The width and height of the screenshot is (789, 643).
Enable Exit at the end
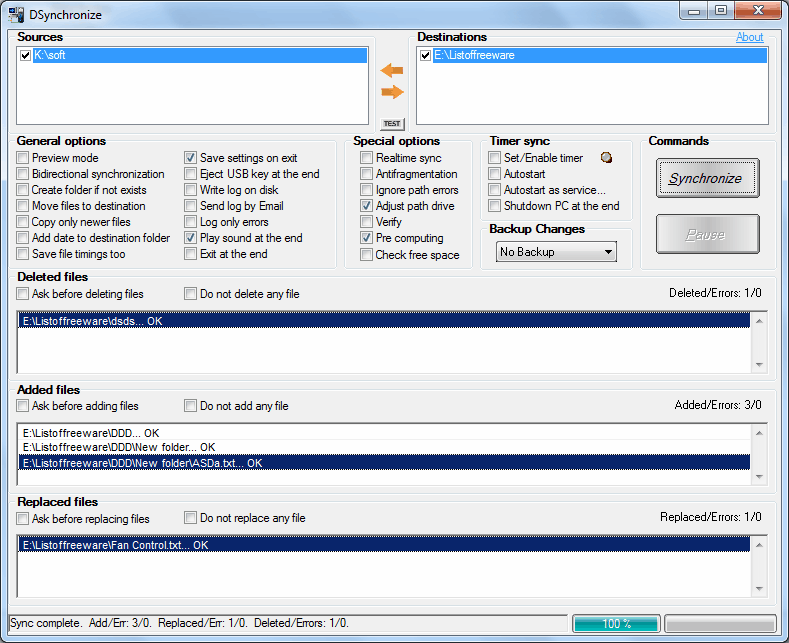coord(190,254)
